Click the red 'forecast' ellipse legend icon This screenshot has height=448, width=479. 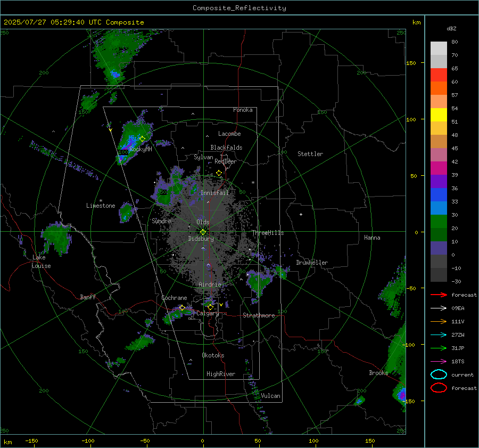coord(439,388)
